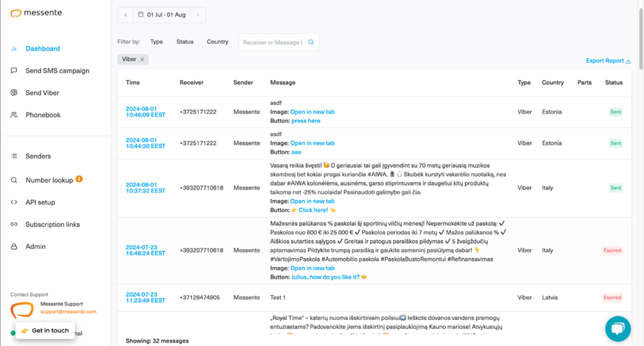This screenshot has height=346, width=644.
Task: Click the Get in touch button
Action: [45, 330]
